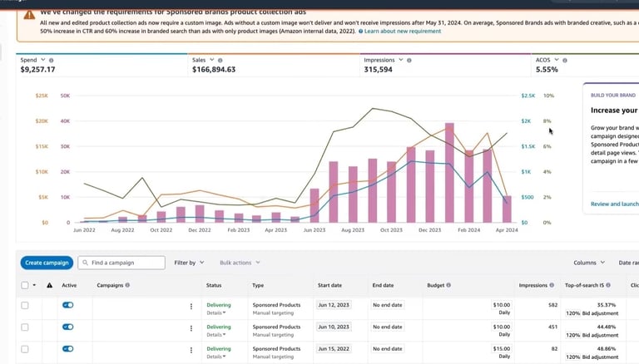Expand Details under second campaign's Delivering status
This screenshot has height=364, width=639.
tap(216, 335)
